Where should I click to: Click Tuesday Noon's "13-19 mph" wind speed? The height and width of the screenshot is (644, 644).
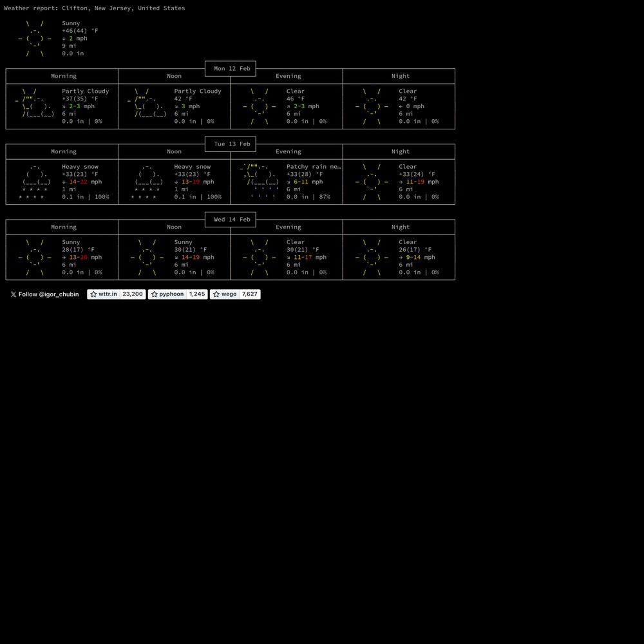[198, 182]
